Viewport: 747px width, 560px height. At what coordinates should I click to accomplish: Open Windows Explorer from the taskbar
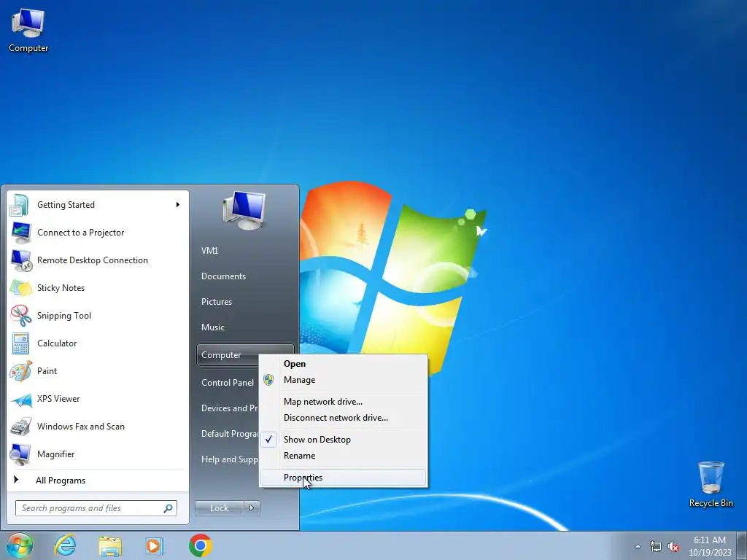click(x=110, y=545)
